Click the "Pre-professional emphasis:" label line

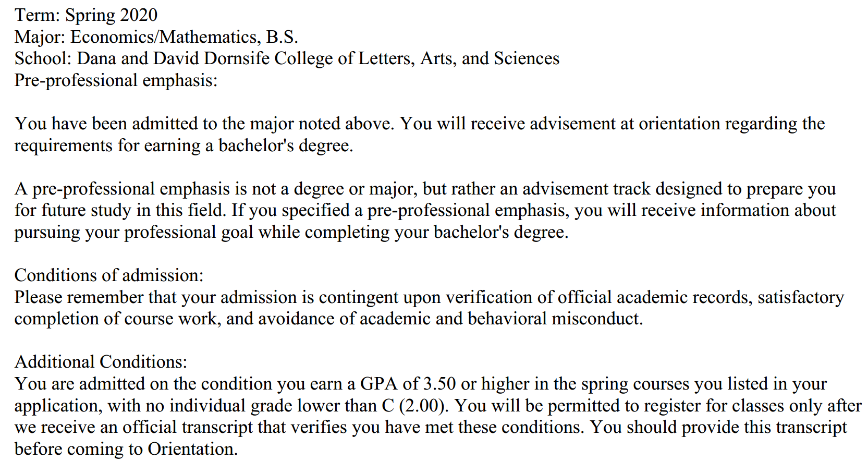(x=116, y=80)
